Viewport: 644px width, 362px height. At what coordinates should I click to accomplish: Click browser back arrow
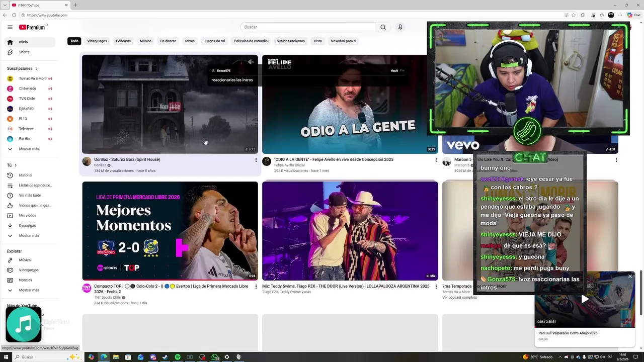tap(5, 15)
